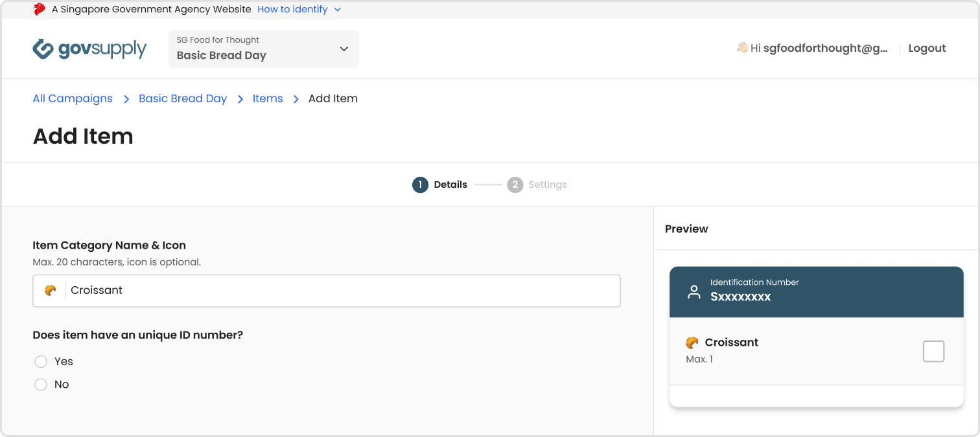This screenshot has height=437, width=980.
Task: Click the Logout button
Action: (926, 48)
